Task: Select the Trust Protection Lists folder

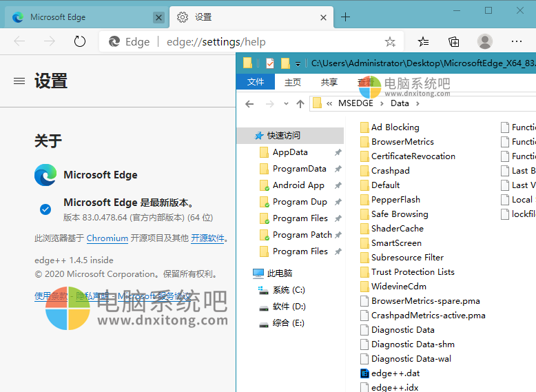Action: 408,271
